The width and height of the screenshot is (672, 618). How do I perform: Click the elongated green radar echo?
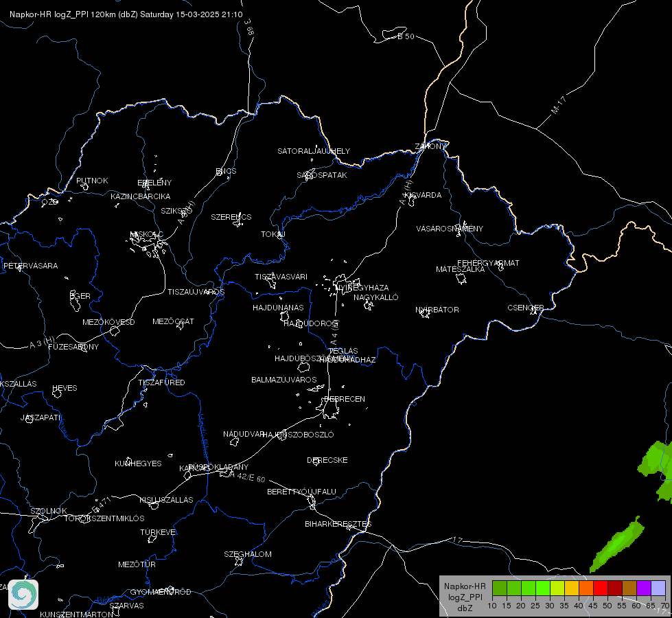pos(616,545)
